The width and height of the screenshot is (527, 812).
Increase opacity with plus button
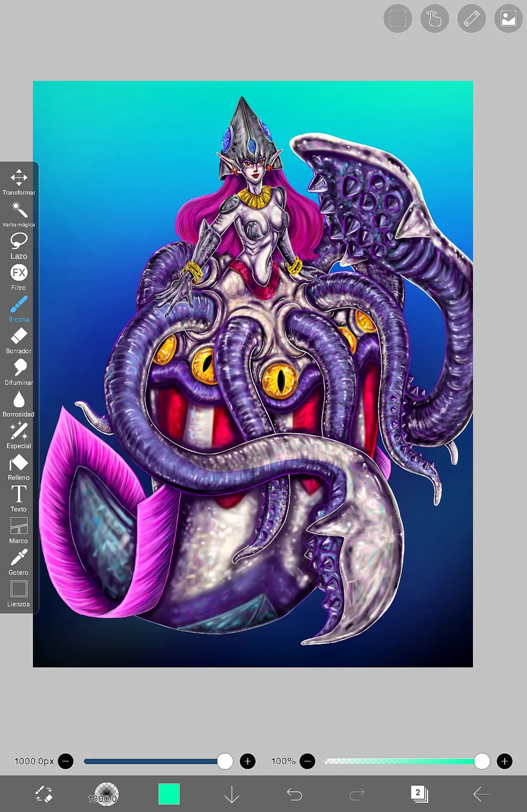pos(504,761)
